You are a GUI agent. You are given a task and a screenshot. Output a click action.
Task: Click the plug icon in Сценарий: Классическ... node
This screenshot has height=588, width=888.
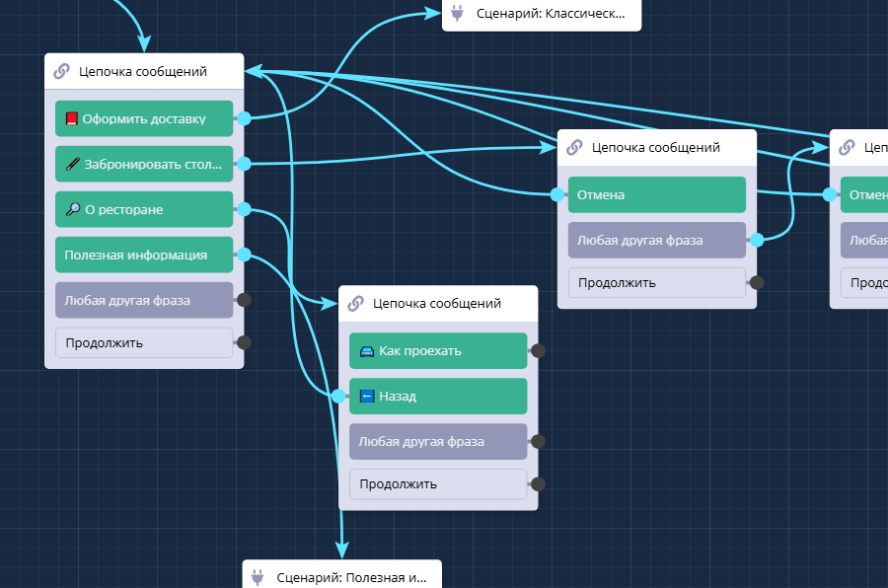point(458,13)
